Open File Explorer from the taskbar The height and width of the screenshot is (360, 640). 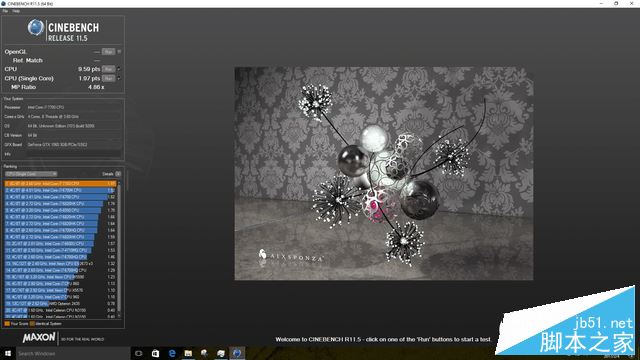coord(188,353)
